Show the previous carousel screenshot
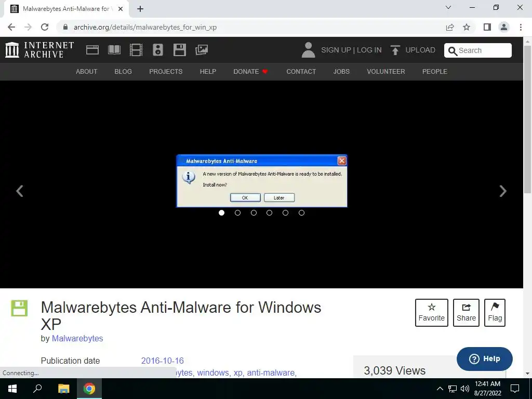 (x=20, y=191)
